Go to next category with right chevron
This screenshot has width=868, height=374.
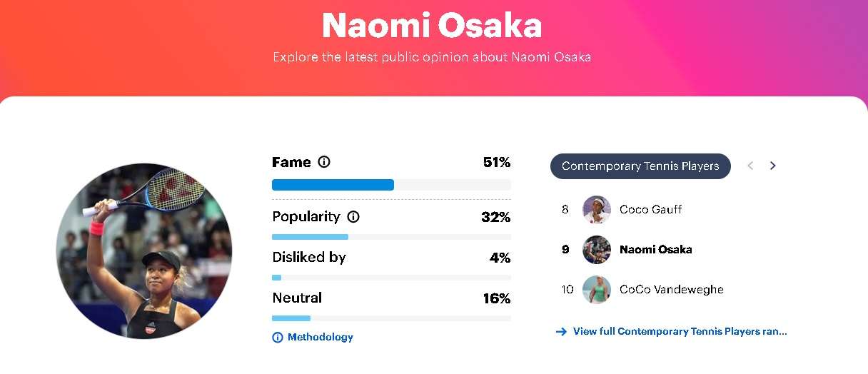pos(772,166)
